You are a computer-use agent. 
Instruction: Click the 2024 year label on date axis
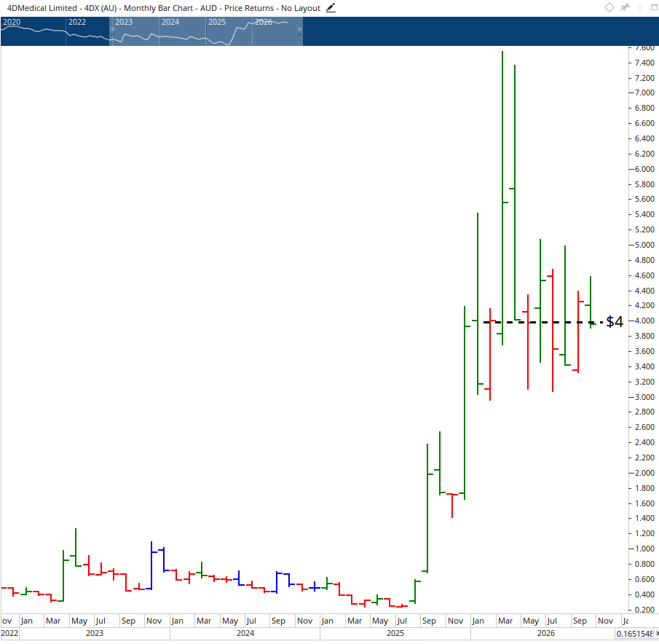tap(245, 634)
